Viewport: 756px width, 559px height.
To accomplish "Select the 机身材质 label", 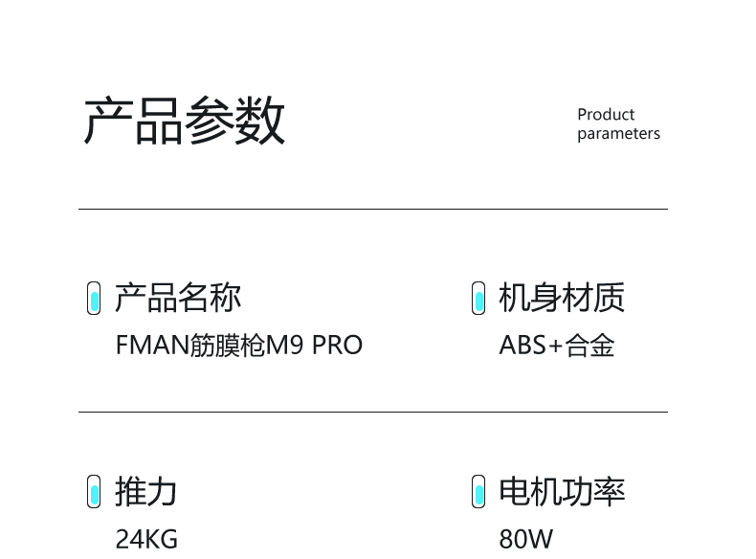I will pos(562,298).
